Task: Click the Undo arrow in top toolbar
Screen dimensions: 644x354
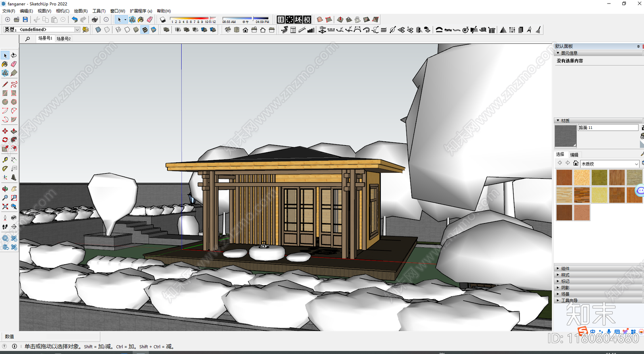Action: 74,19
